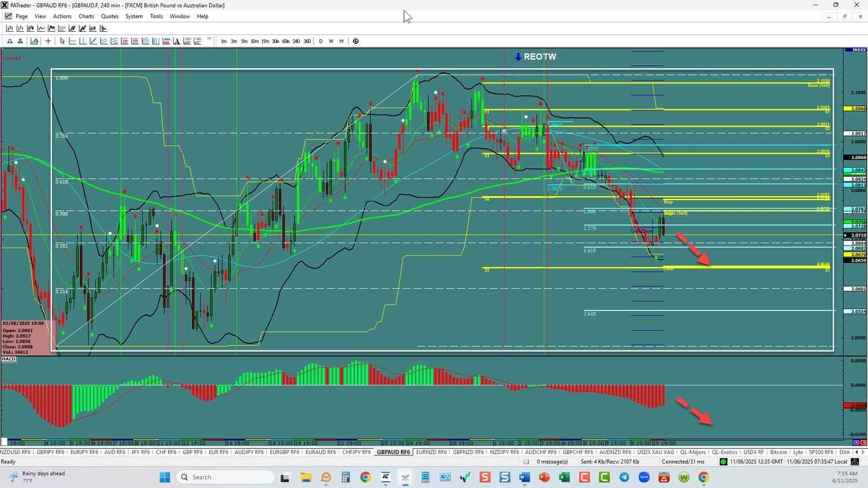Open the weather widget 'Rainy days ahead'
868x488 pixels.
click(x=38, y=477)
